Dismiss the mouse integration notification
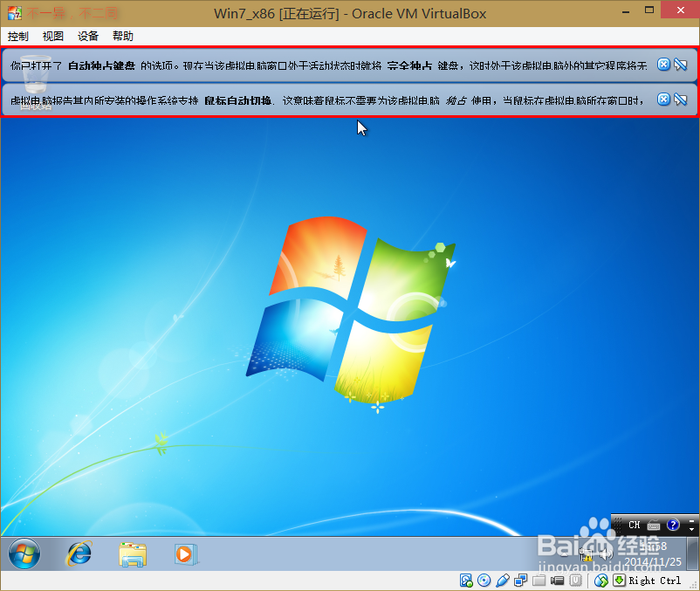This screenshot has width=700, height=591. (x=664, y=100)
